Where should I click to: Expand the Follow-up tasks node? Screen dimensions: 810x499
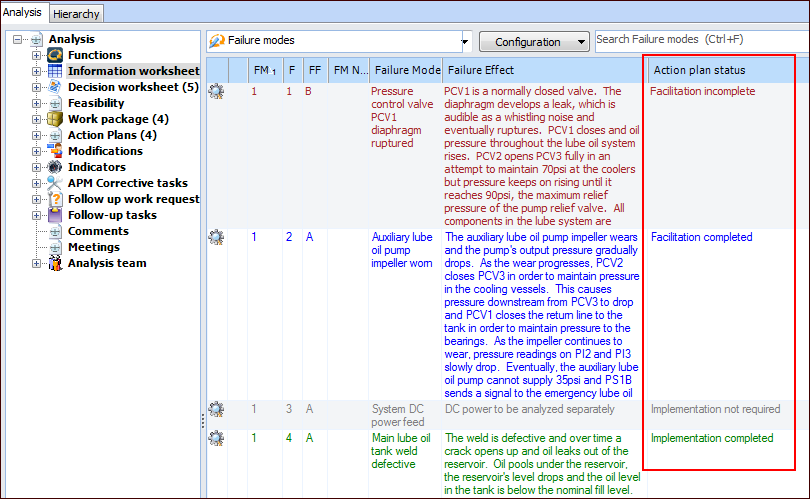coord(36,215)
